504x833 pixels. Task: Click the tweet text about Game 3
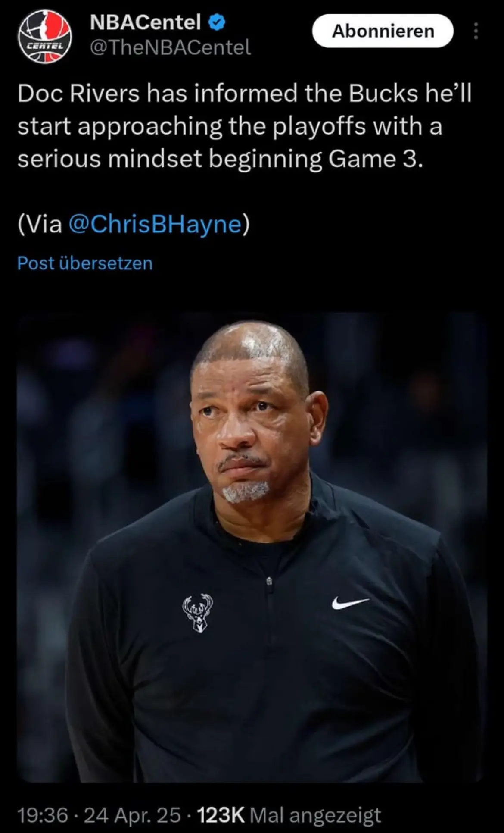[x=244, y=126]
